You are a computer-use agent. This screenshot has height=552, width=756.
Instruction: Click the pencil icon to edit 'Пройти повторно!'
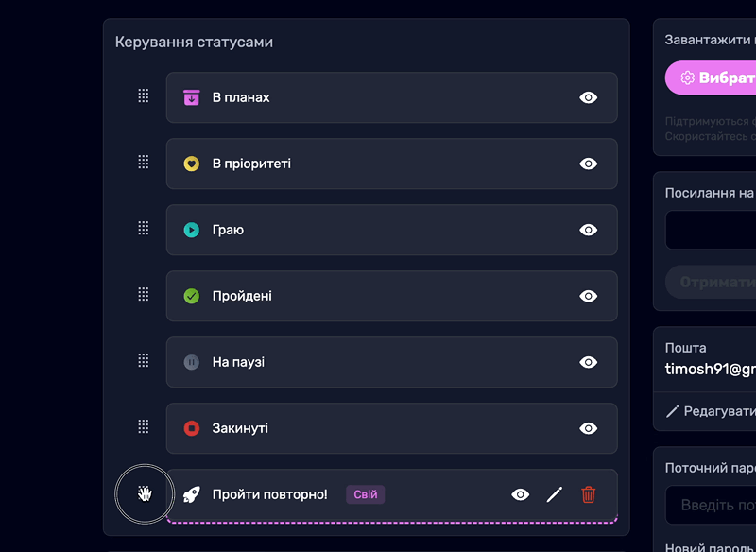tap(555, 493)
